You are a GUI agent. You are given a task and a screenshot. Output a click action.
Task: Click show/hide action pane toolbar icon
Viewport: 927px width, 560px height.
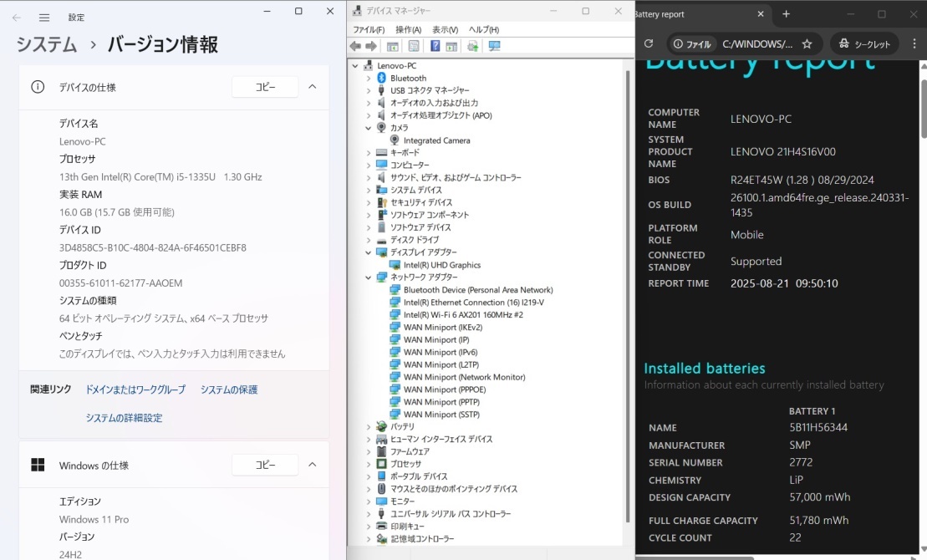tap(451, 46)
